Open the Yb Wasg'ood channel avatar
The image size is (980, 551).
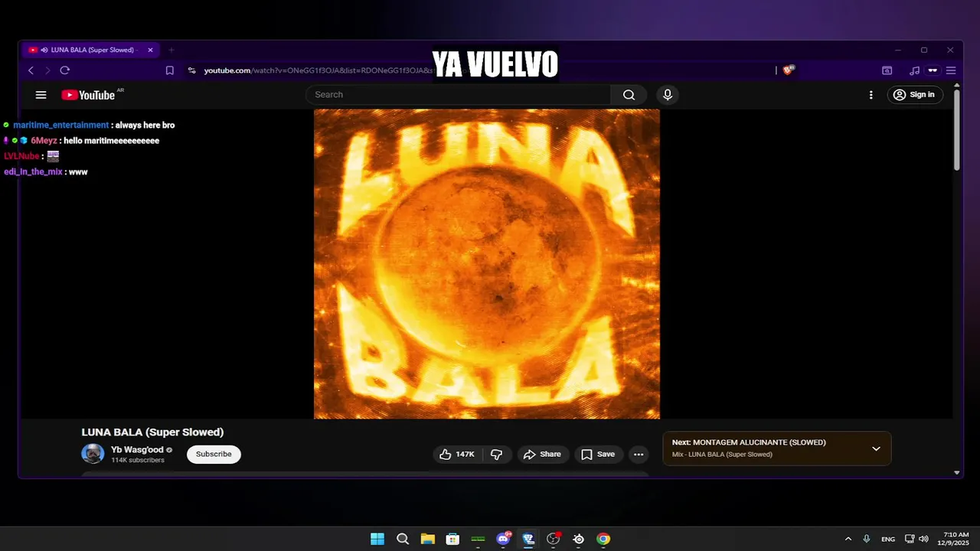(x=93, y=454)
